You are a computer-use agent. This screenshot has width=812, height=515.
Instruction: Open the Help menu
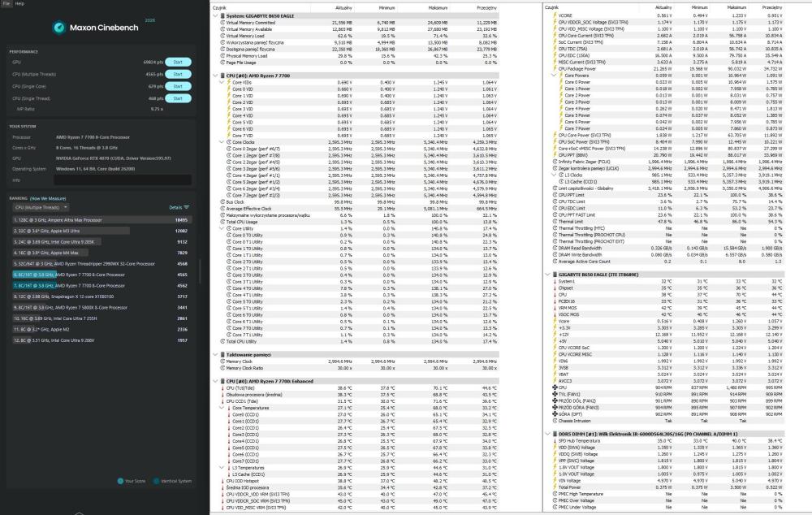click(19, 3)
